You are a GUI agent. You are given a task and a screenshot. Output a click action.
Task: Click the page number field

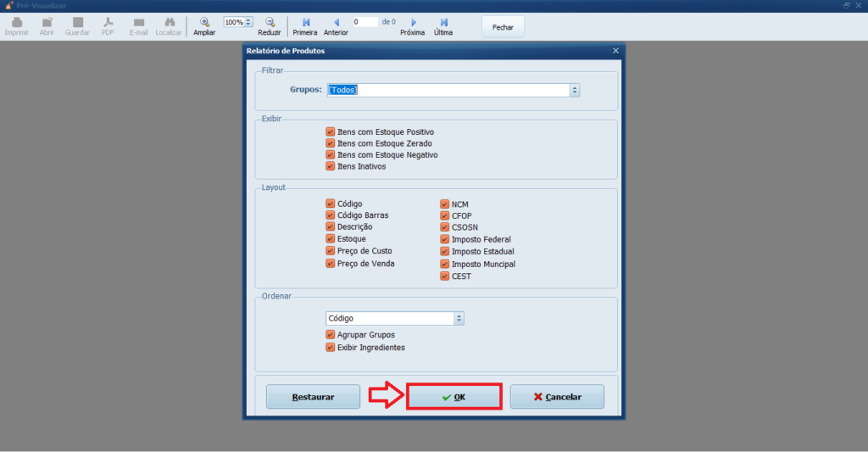(x=365, y=22)
